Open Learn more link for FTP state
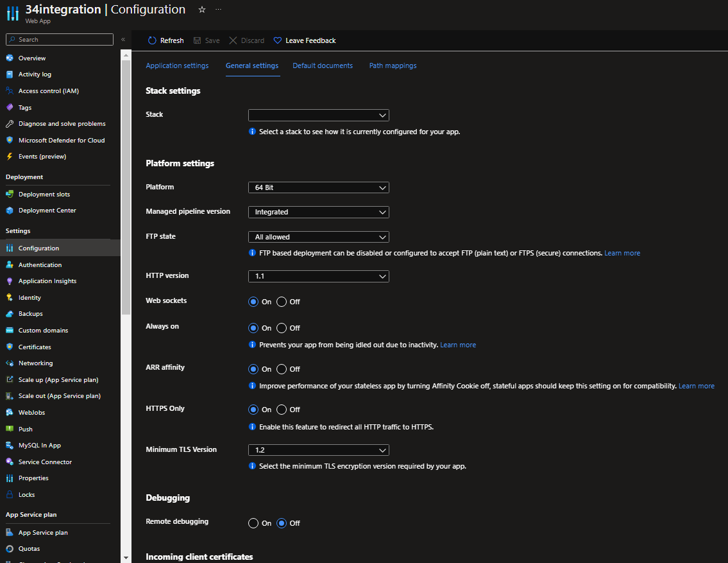The width and height of the screenshot is (728, 563). (622, 253)
